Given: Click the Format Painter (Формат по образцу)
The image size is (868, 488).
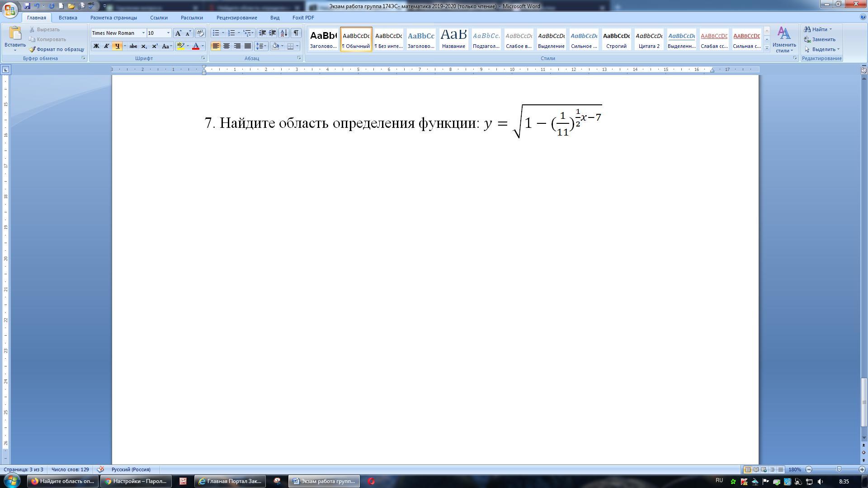Looking at the screenshot, I should [x=57, y=49].
